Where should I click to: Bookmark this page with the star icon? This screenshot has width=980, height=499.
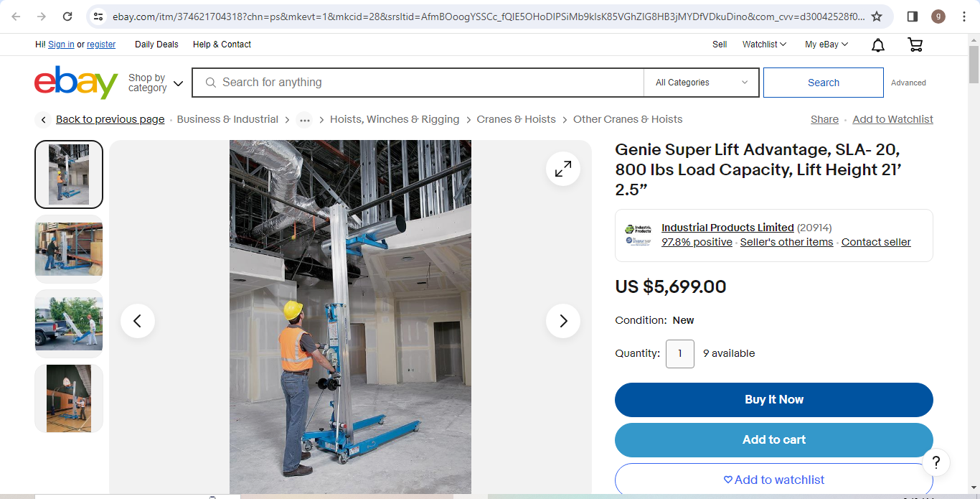(877, 17)
